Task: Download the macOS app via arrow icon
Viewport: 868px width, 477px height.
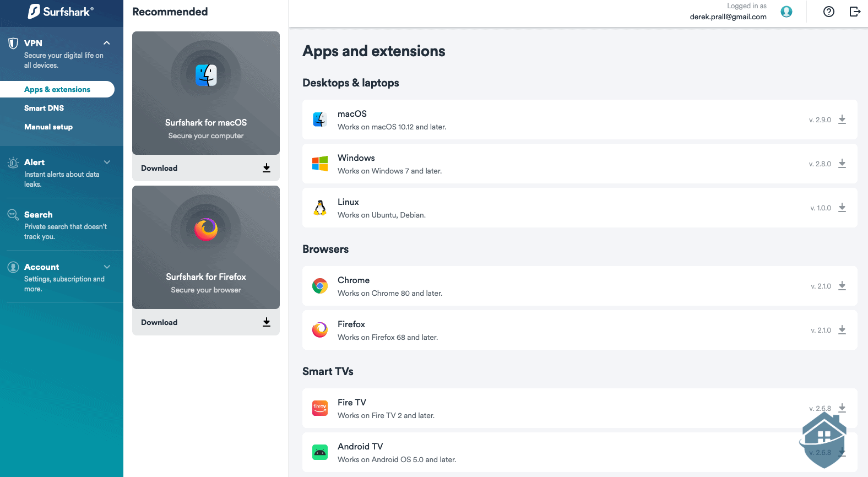Action: point(842,120)
